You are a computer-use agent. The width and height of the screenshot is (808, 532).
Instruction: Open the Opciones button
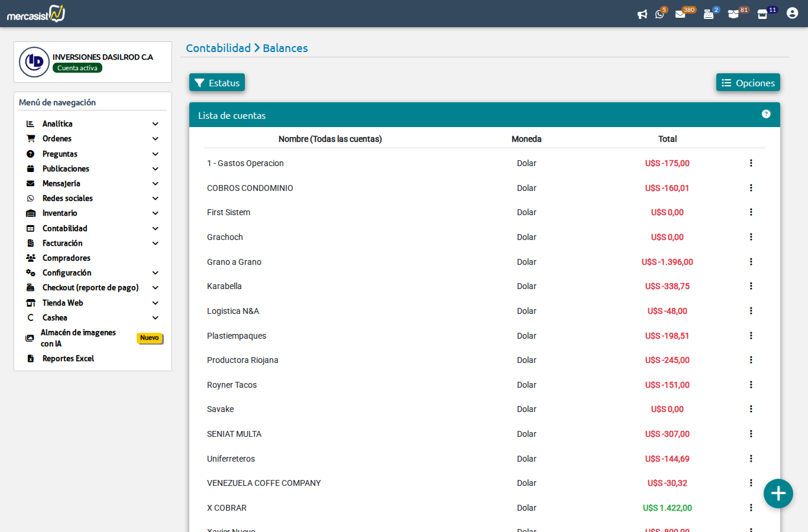(748, 83)
